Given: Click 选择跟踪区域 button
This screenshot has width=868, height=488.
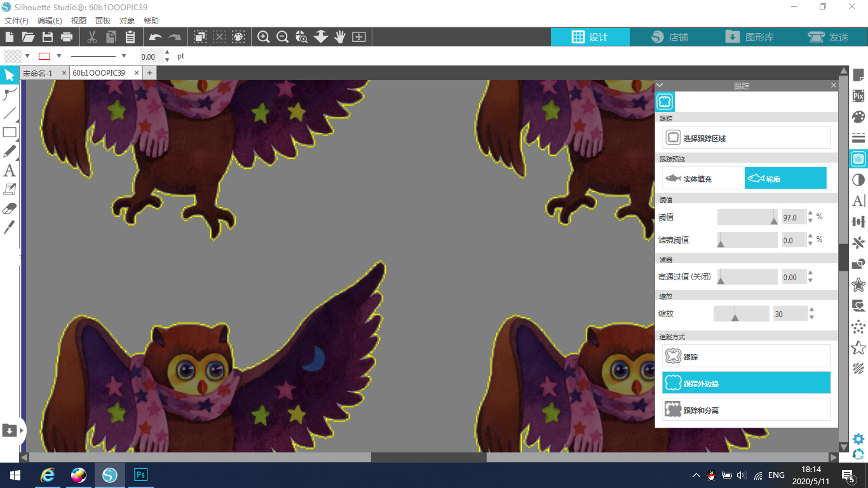Looking at the screenshot, I should (x=747, y=137).
